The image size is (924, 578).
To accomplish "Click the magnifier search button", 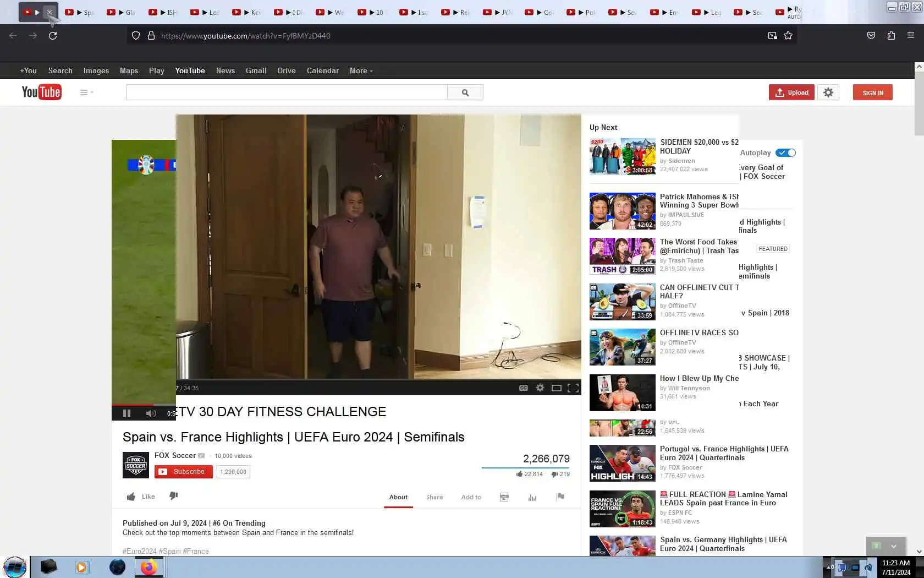I will coord(465,92).
